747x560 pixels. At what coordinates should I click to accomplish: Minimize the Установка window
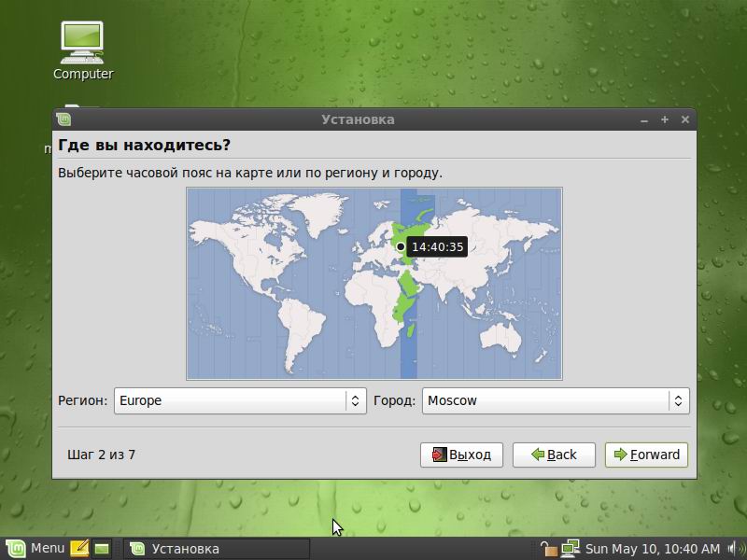pos(644,120)
